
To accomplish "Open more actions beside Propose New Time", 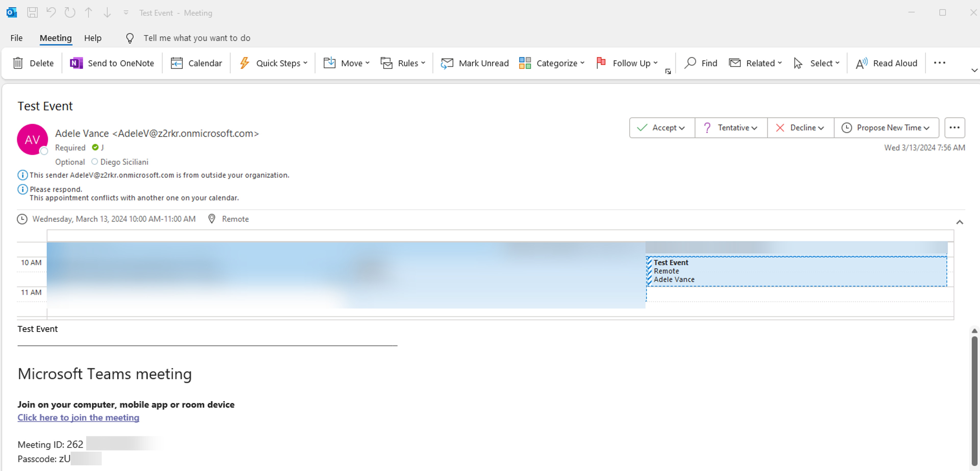I will coord(954,127).
